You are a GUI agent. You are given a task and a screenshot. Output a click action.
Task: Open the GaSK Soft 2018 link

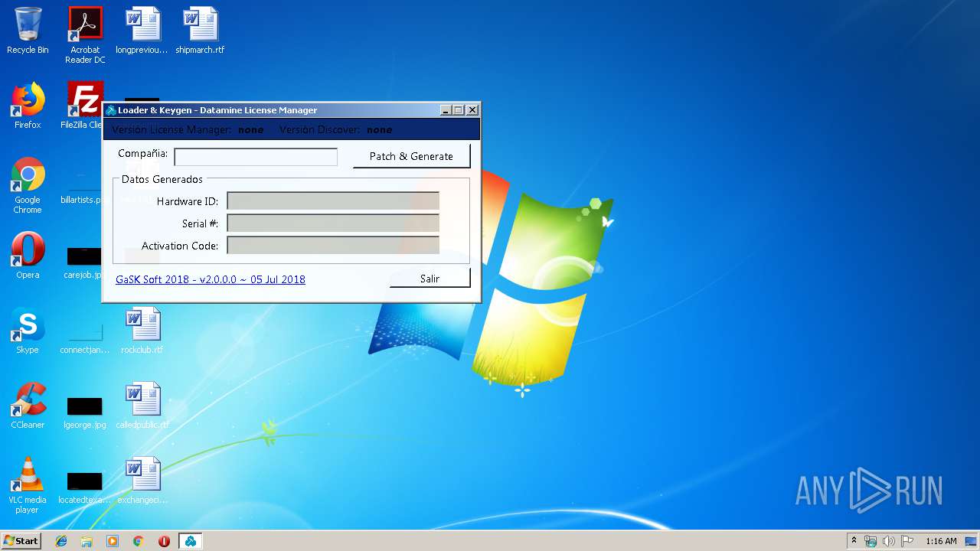click(x=211, y=279)
